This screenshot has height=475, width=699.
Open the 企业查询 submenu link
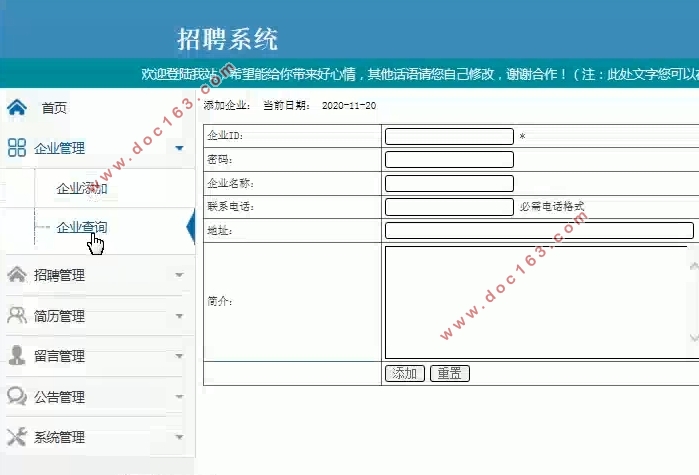point(82,227)
